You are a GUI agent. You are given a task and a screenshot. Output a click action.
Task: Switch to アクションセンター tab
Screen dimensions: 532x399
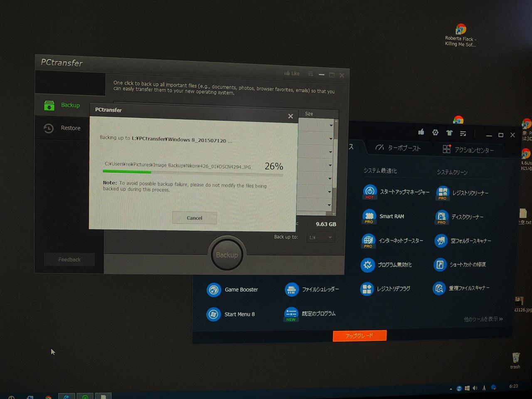tap(468, 150)
